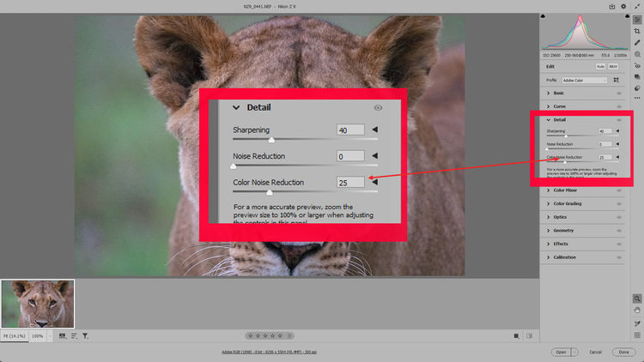This screenshot has height=362, width=644.
Task: Expand the Optics panel
Action: [x=560, y=217]
